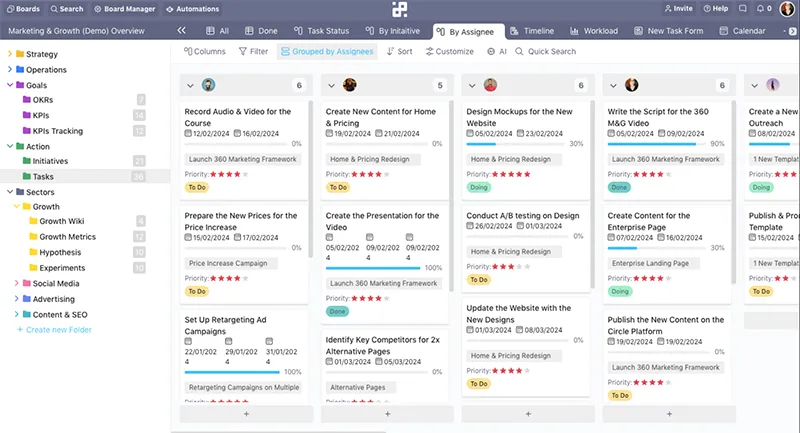
Task: Collapse the Goals folder
Action: coord(9,85)
